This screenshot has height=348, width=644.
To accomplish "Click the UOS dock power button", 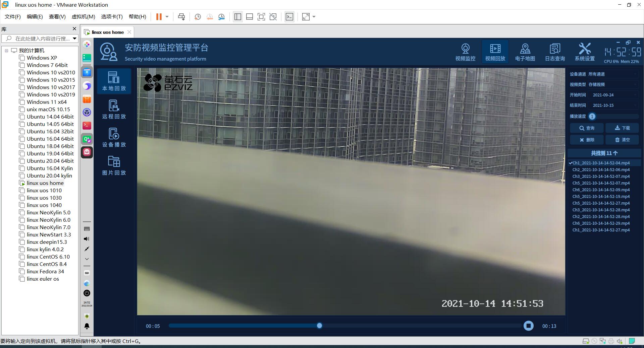I will [87, 293].
